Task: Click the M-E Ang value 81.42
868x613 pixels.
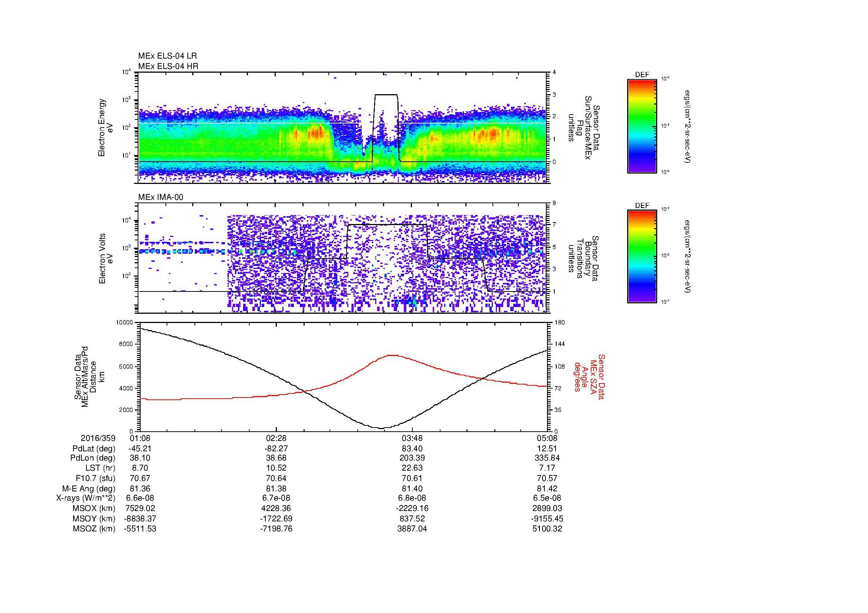Action: point(547,488)
